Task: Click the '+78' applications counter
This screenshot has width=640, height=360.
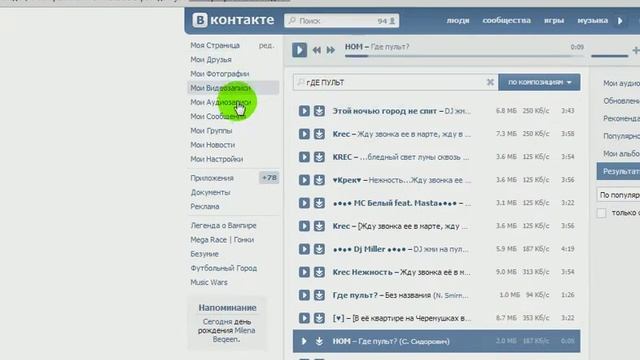Action: click(269, 178)
